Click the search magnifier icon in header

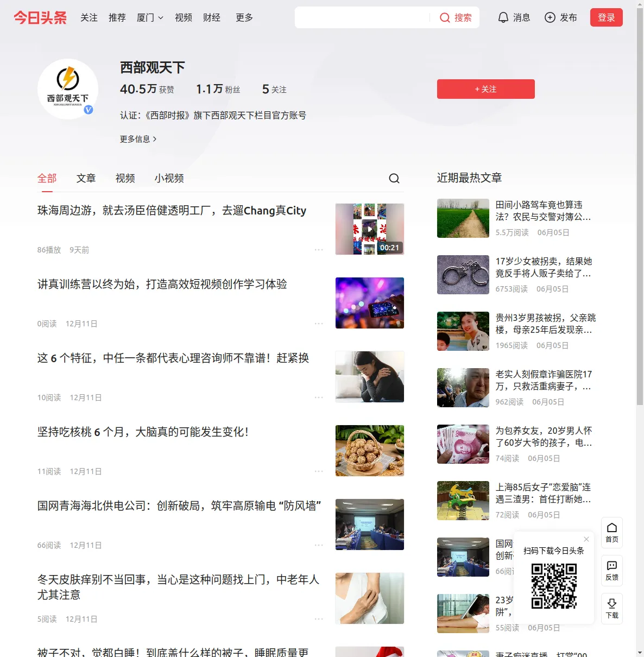[x=445, y=17]
